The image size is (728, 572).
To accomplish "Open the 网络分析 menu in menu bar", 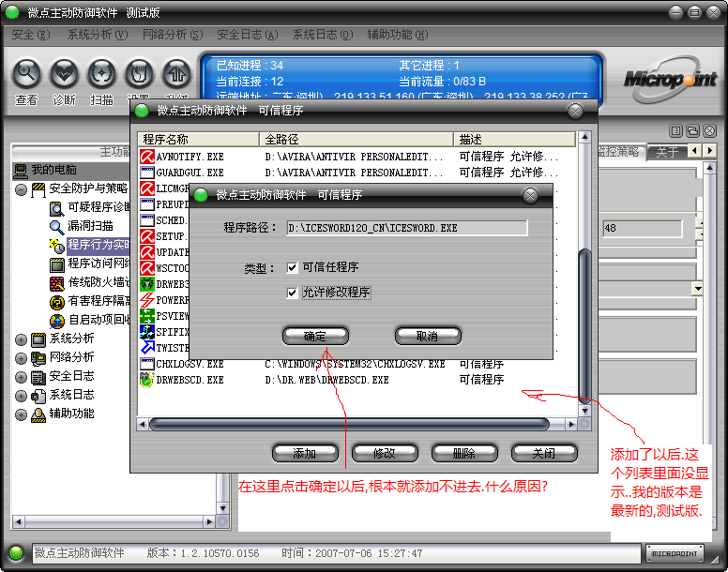I will point(172,35).
